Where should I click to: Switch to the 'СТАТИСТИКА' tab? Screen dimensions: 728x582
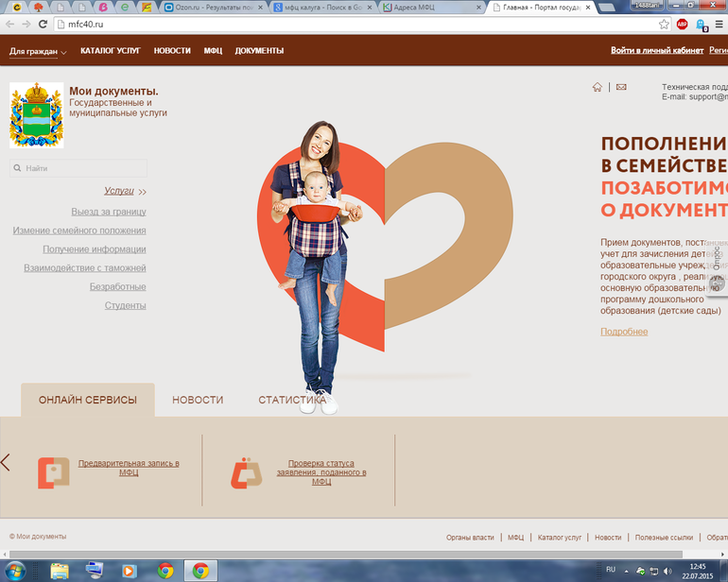point(292,401)
